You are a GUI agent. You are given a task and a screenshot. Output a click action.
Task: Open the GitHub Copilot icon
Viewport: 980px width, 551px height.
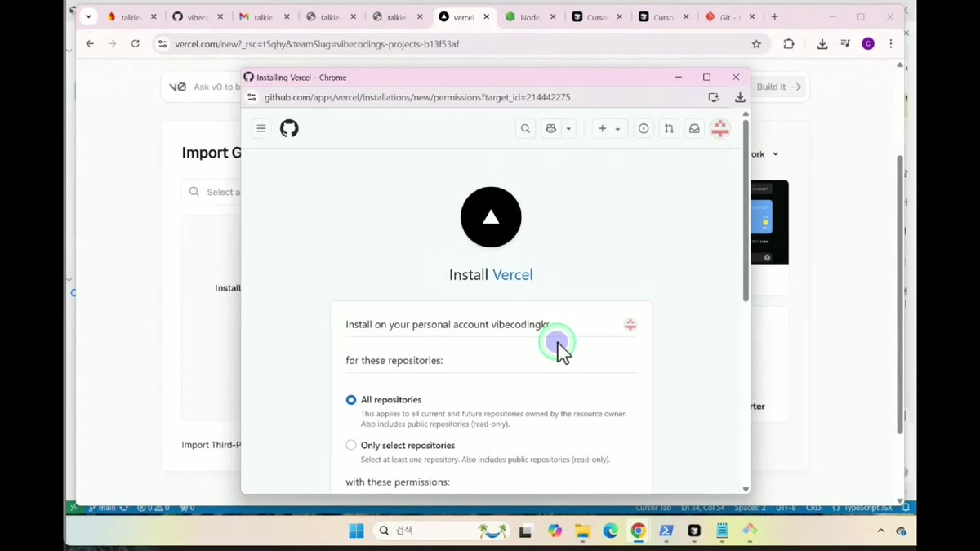coord(551,128)
